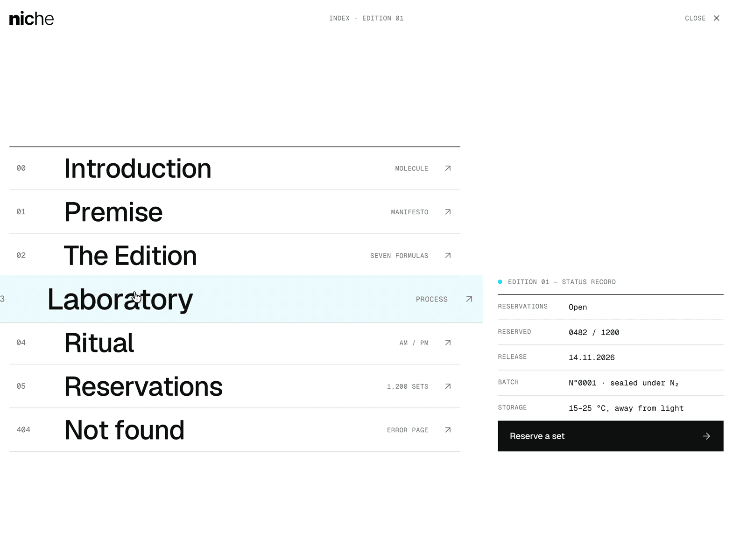
Task: Click the release date 14.11.2026
Action: click(x=592, y=357)
